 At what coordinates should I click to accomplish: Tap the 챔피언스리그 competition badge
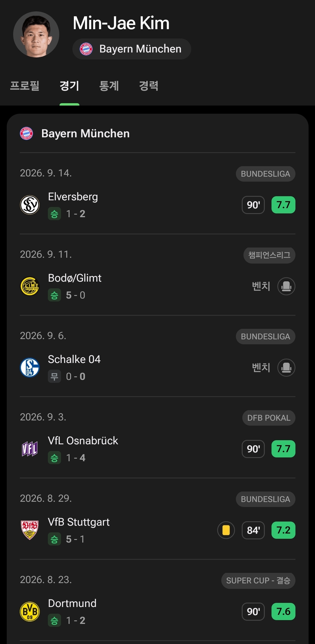[x=269, y=255]
